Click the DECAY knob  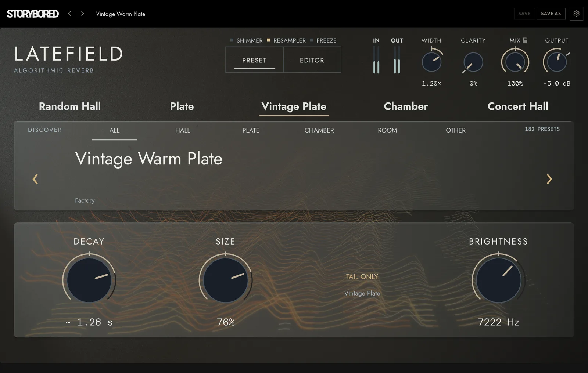tap(89, 280)
